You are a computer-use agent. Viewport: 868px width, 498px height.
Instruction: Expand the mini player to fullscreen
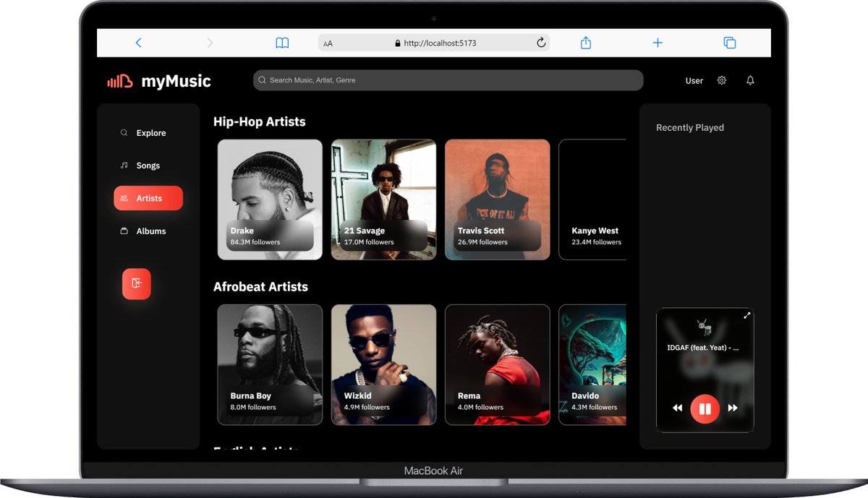(747, 315)
